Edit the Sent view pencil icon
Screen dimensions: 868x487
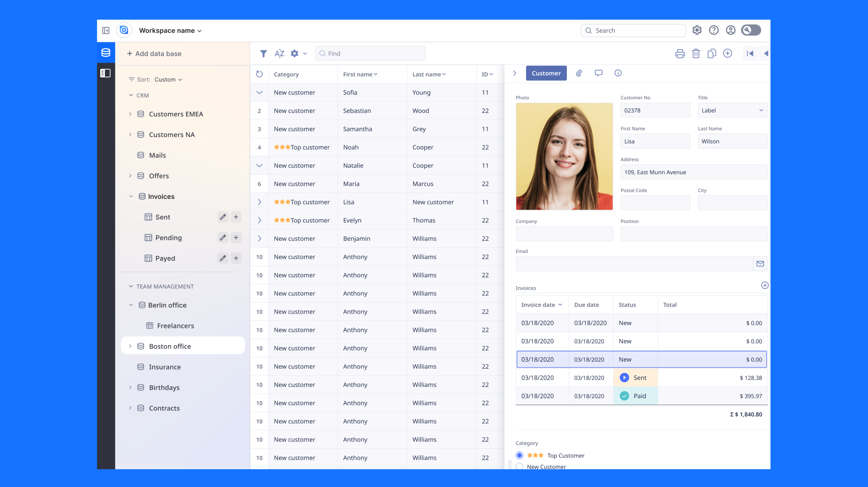tap(223, 217)
